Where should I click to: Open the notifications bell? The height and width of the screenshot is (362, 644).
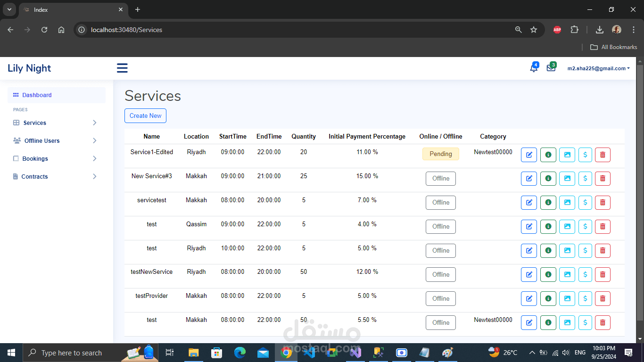(534, 68)
